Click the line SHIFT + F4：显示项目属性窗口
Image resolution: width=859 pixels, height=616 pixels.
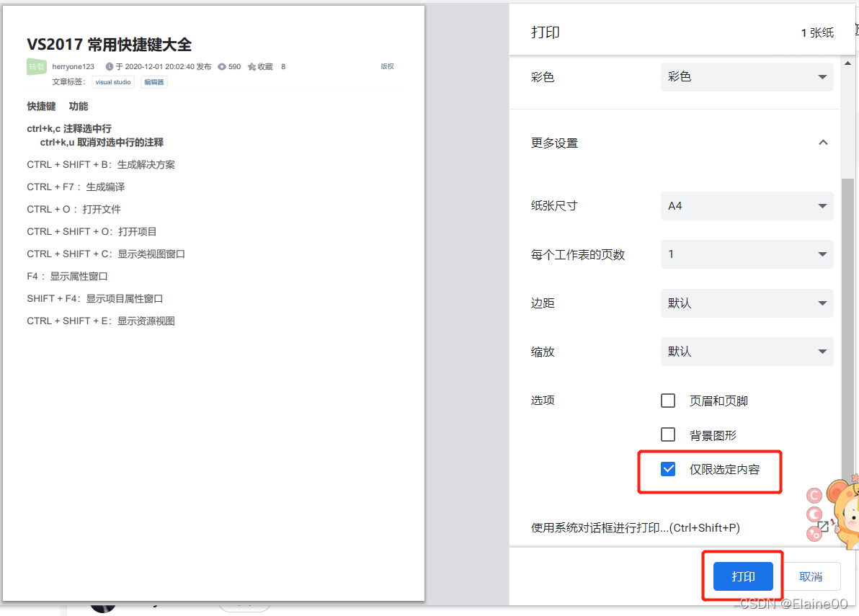click(95, 299)
